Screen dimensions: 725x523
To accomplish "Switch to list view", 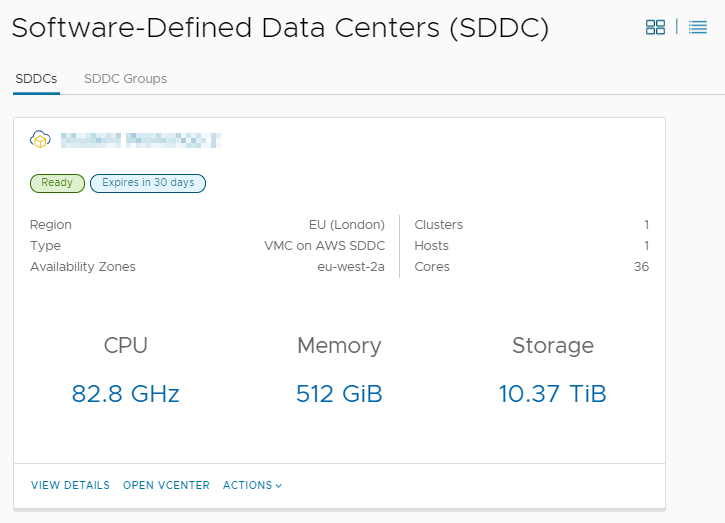I will pyautogui.click(x=698, y=27).
